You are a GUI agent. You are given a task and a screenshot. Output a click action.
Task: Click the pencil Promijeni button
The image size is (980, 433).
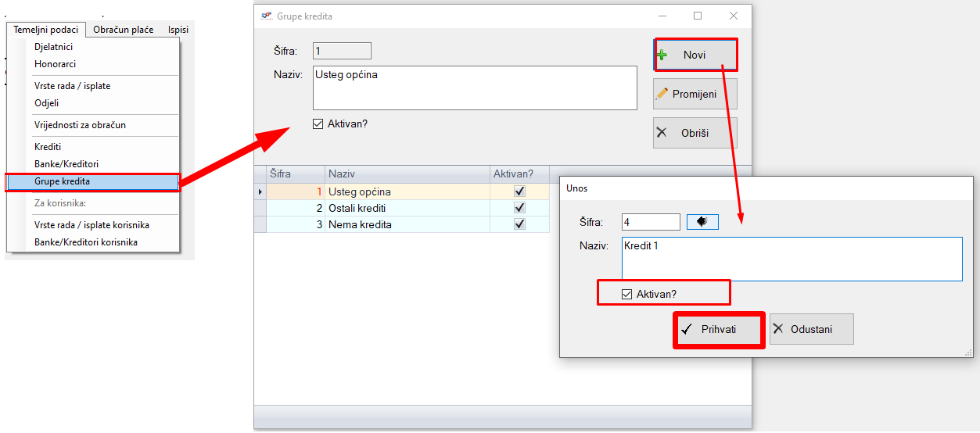(x=695, y=94)
